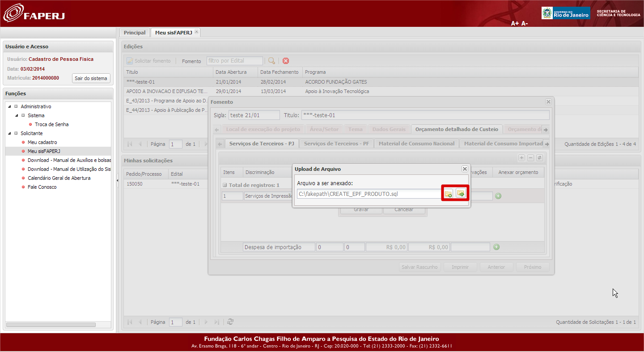Select the '***-teste-01' row in Edições
This screenshot has height=352, width=644.
[x=381, y=82]
